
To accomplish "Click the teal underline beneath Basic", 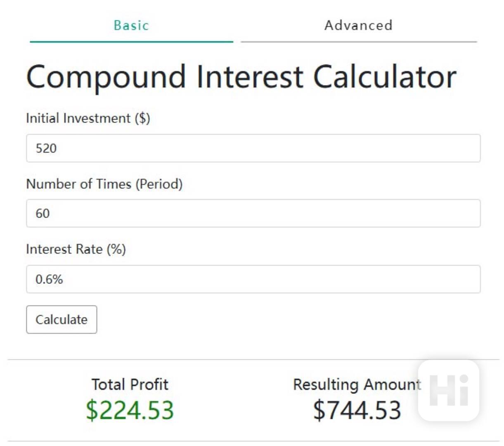I will 131,42.
